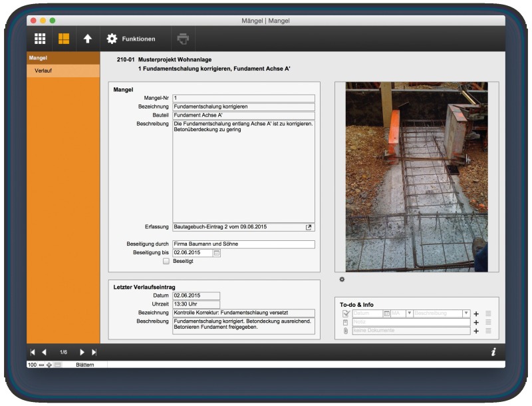The image size is (532, 406).
Task: Go to the next record
Action: [x=82, y=352]
